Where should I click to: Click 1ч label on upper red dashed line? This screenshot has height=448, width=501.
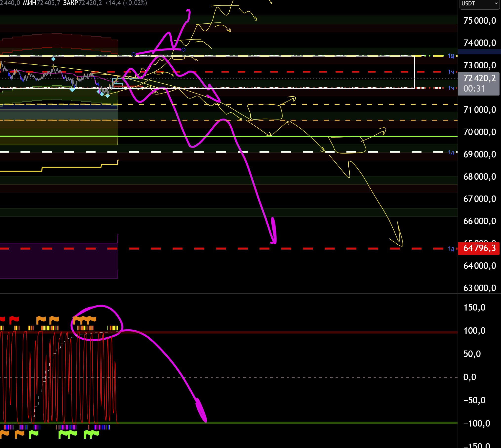[x=451, y=72]
